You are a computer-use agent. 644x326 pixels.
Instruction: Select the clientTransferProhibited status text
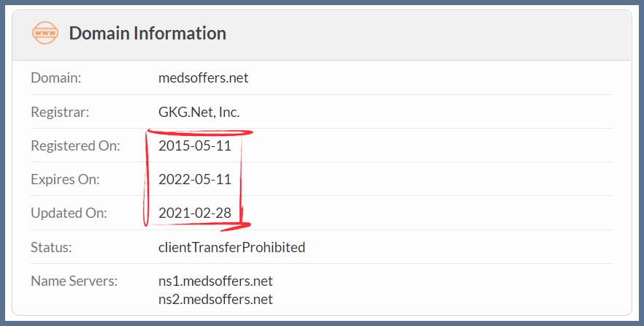(231, 247)
